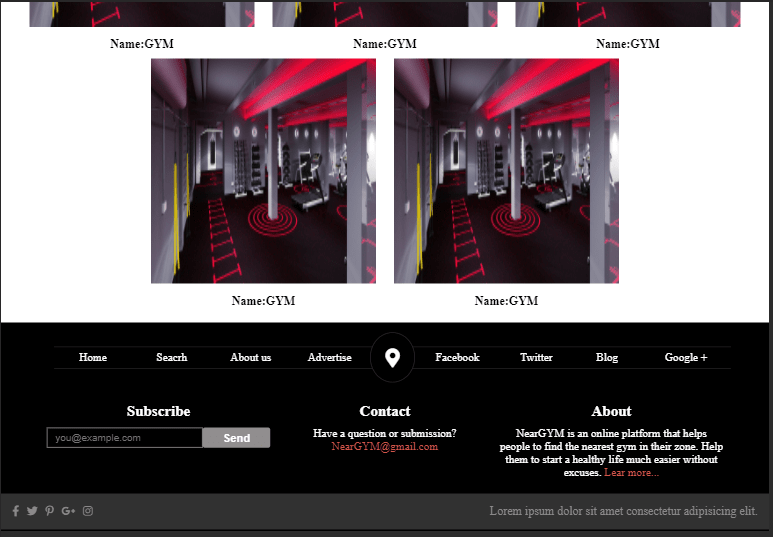This screenshot has height=537, width=773.
Task: Open the Blog menu item
Action: [x=607, y=357]
